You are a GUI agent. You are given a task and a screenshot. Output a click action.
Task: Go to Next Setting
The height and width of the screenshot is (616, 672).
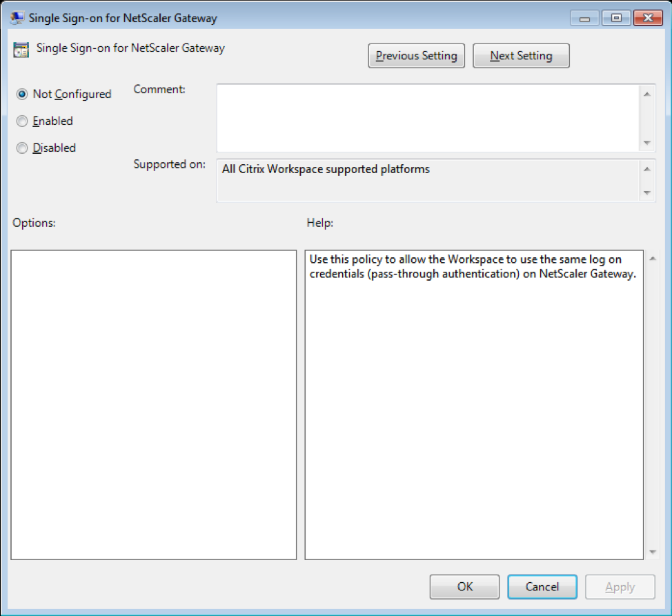pyautogui.click(x=521, y=56)
